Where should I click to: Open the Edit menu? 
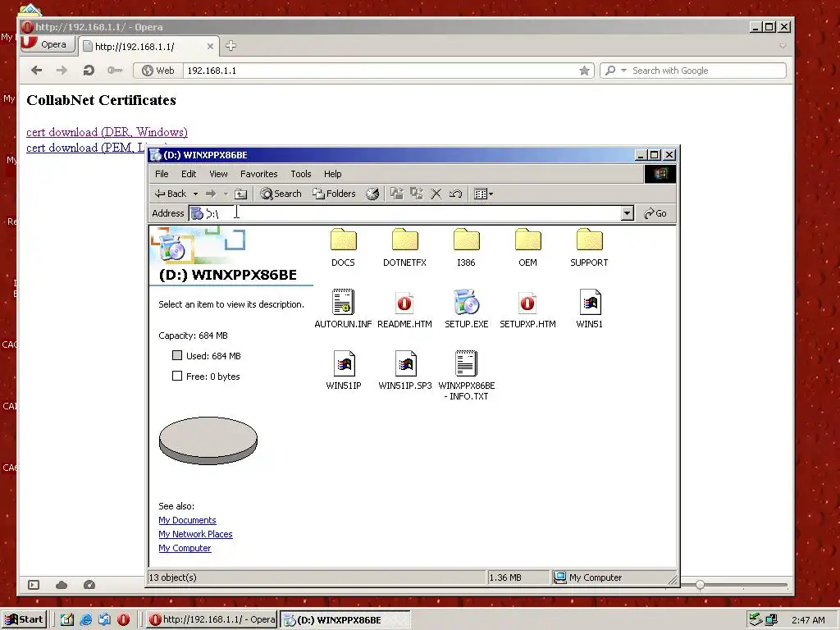[189, 174]
